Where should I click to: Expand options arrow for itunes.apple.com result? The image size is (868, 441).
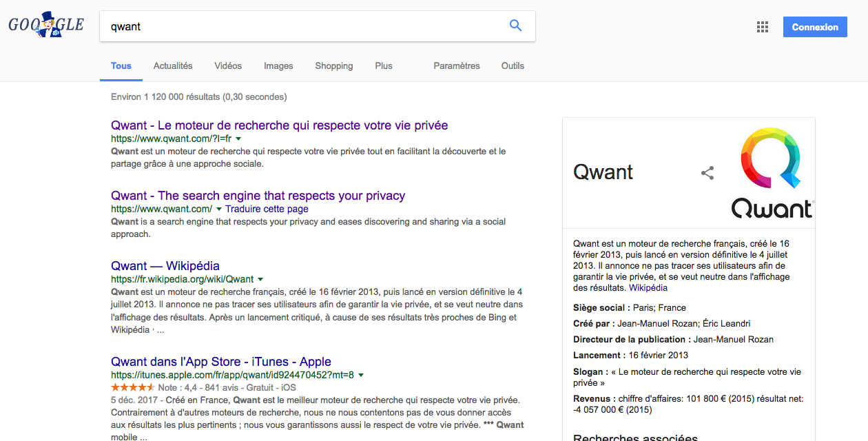tap(361, 375)
